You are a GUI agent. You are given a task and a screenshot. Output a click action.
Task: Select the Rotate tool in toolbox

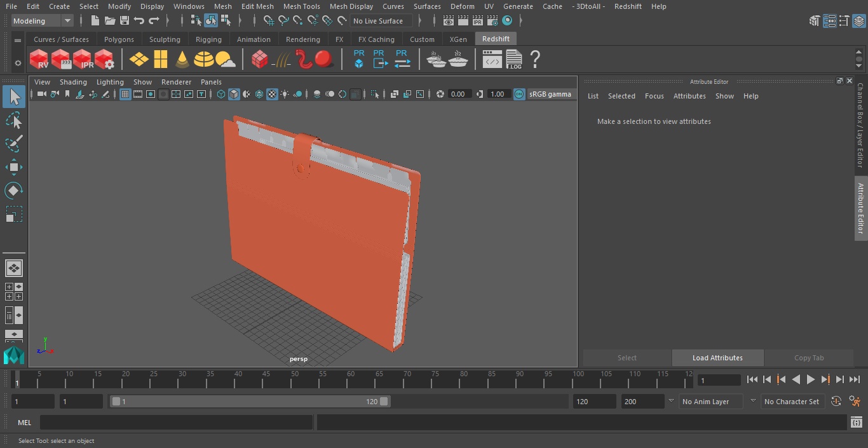pyautogui.click(x=14, y=191)
